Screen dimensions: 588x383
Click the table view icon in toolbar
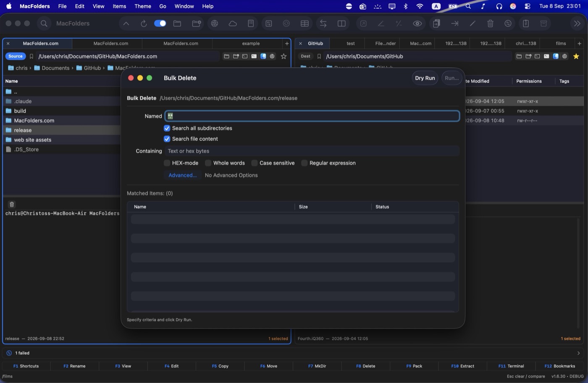(x=304, y=24)
